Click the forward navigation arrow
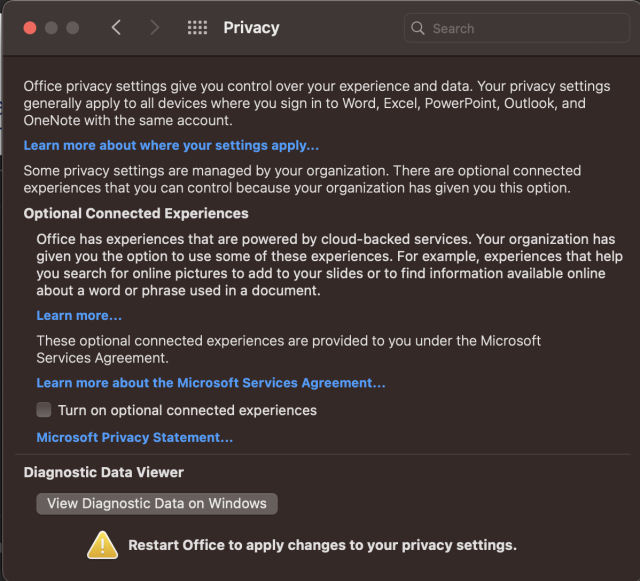 click(154, 28)
